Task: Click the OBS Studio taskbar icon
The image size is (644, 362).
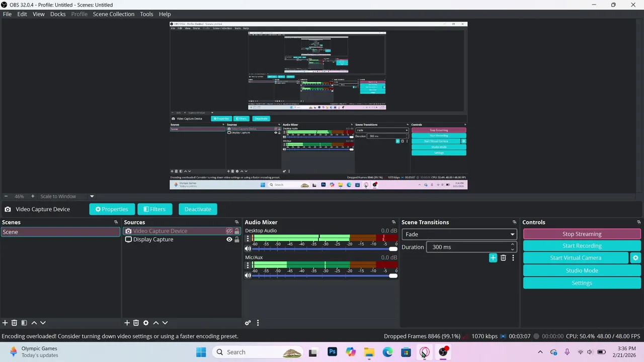Action: (443, 352)
